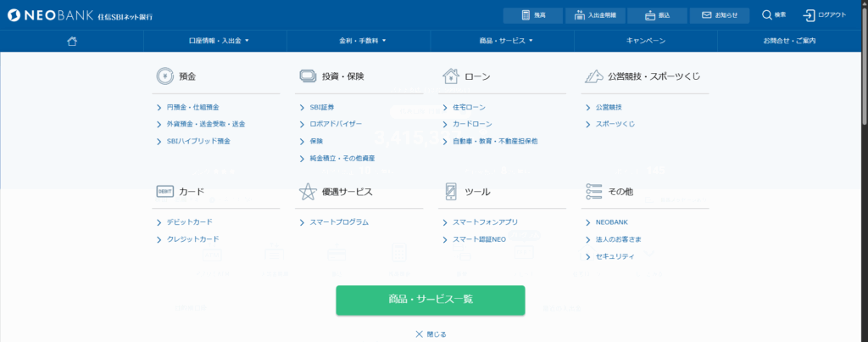Open 純金積立・その他資産 link
868x342 pixels.
tap(342, 158)
